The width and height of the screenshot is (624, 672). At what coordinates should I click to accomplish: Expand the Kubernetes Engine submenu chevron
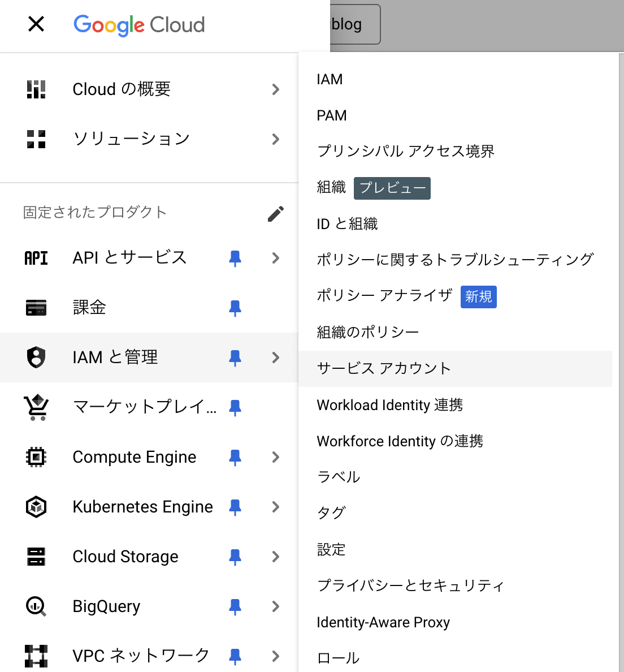[276, 507]
